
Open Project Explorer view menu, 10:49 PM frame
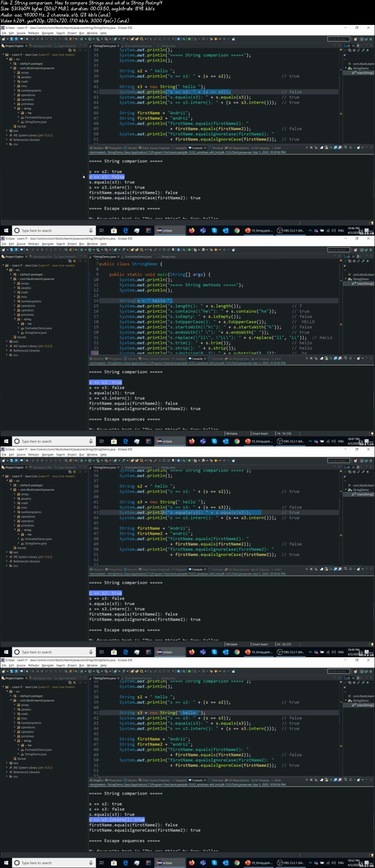point(85,472)
